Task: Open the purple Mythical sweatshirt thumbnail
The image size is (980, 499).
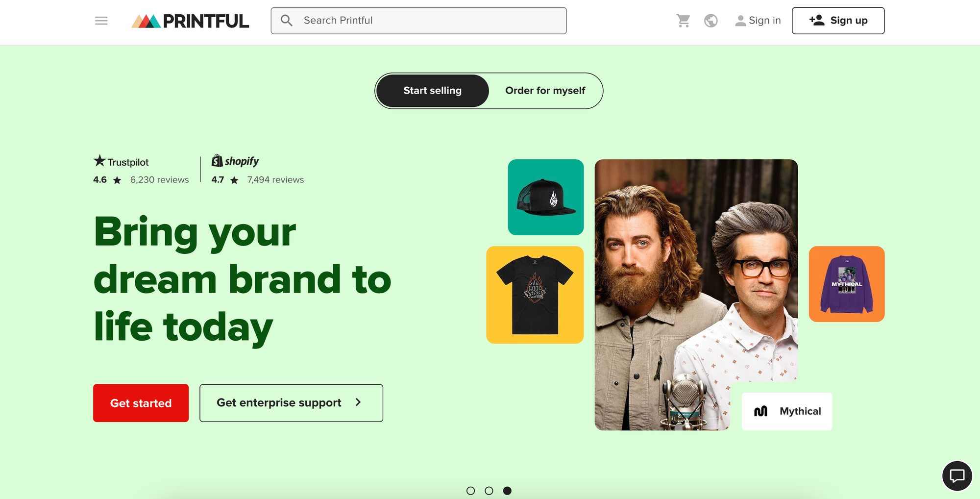Action: (846, 284)
